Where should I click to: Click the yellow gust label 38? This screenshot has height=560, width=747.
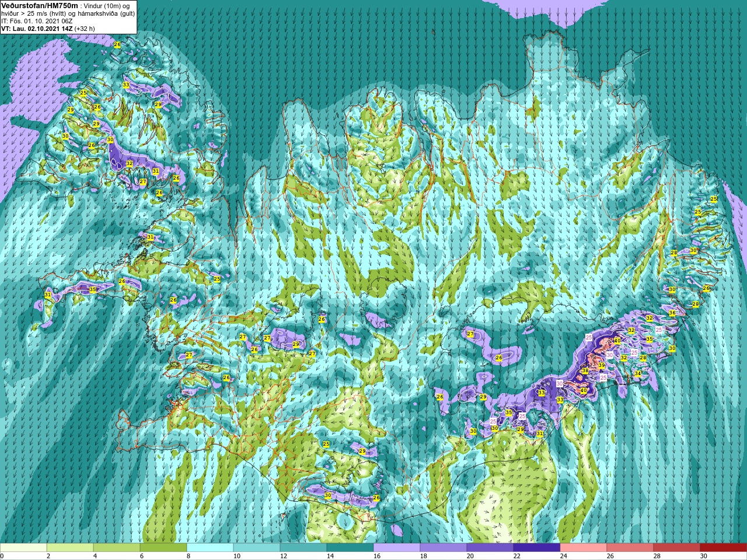click(x=585, y=371)
